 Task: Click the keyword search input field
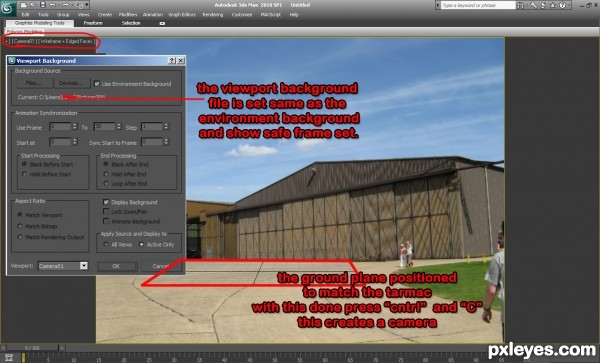click(478, 5)
